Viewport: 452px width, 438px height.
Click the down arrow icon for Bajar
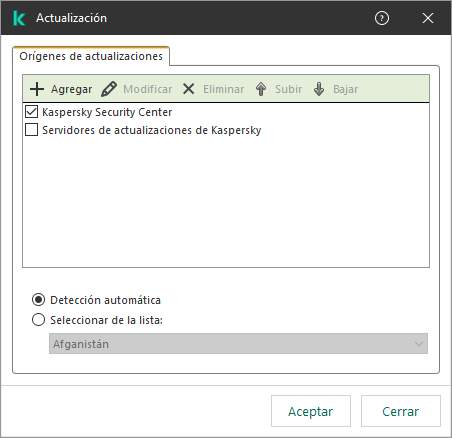pos(319,89)
